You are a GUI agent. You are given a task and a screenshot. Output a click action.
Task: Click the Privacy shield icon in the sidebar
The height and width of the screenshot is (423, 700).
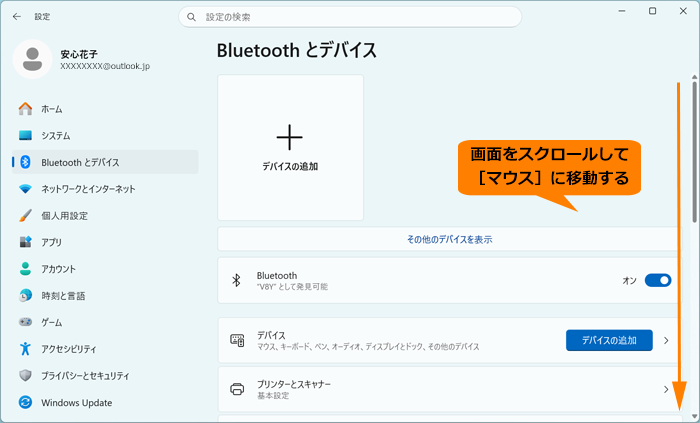(25, 375)
